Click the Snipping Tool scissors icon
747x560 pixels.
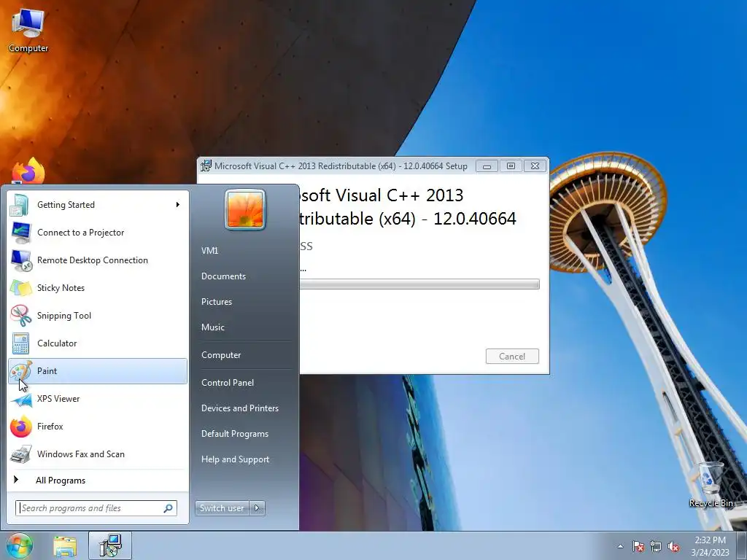point(20,316)
